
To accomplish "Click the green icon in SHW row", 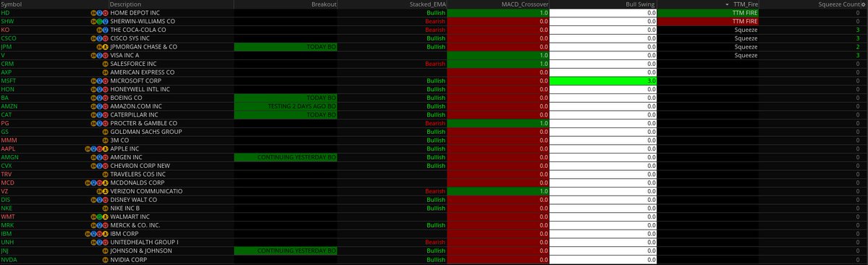I will [x=100, y=21].
